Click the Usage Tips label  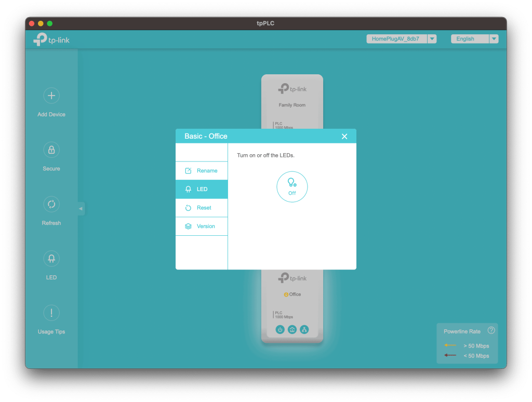point(51,331)
